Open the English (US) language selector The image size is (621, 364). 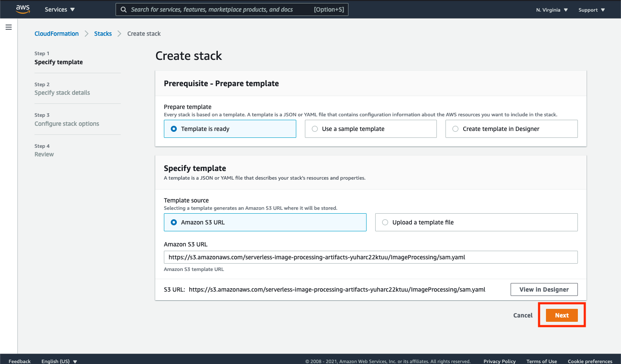pos(59,361)
